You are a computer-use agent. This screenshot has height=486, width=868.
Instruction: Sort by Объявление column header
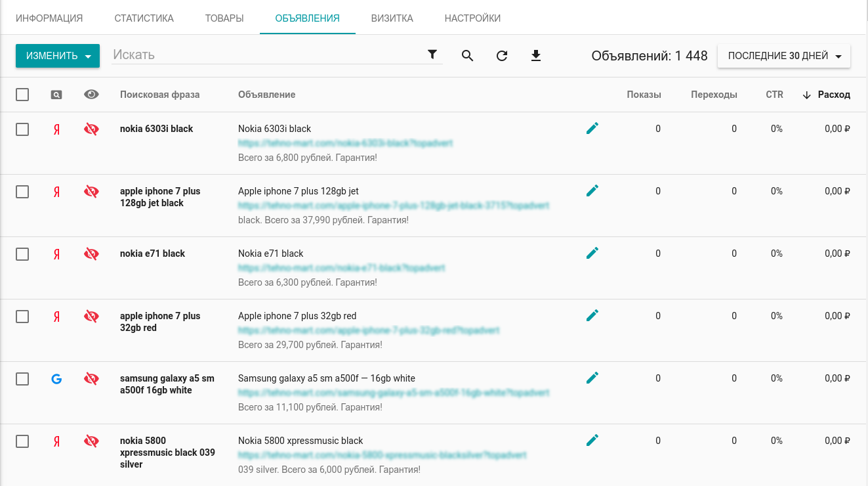pos(266,95)
